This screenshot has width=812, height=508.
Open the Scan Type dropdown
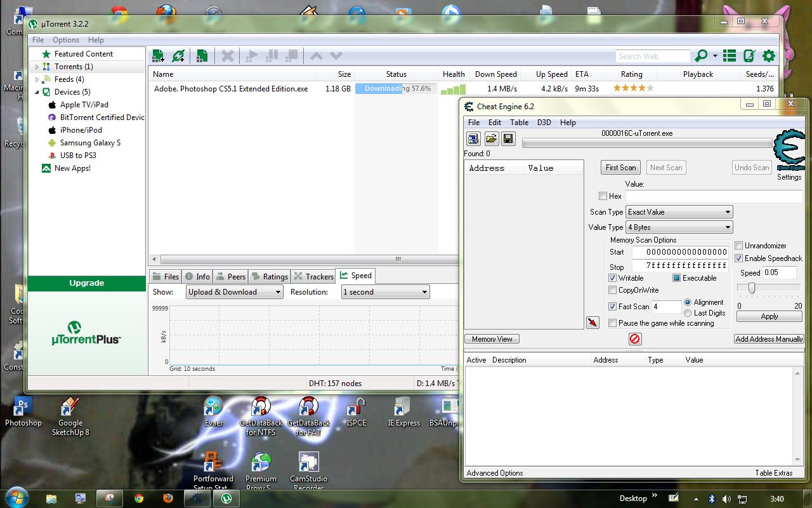pos(679,212)
